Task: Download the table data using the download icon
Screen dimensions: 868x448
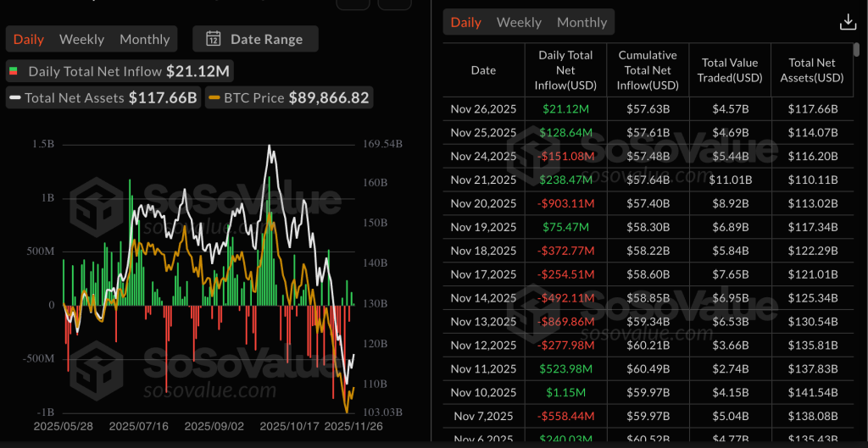Action: (847, 22)
